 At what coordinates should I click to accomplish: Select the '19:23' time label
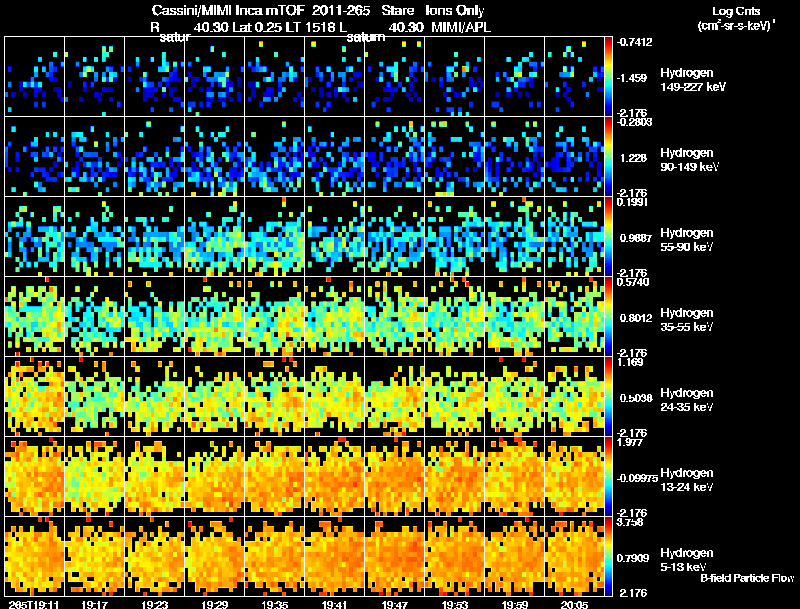155,604
